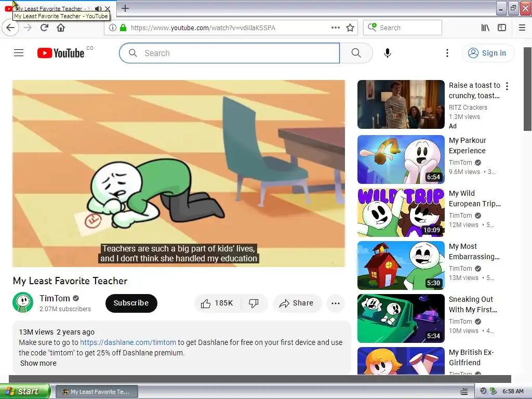This screenshot has width=532, height=399.
Task: Open the My Parkour Experience thumbnail
Action: tap(401, 159)
